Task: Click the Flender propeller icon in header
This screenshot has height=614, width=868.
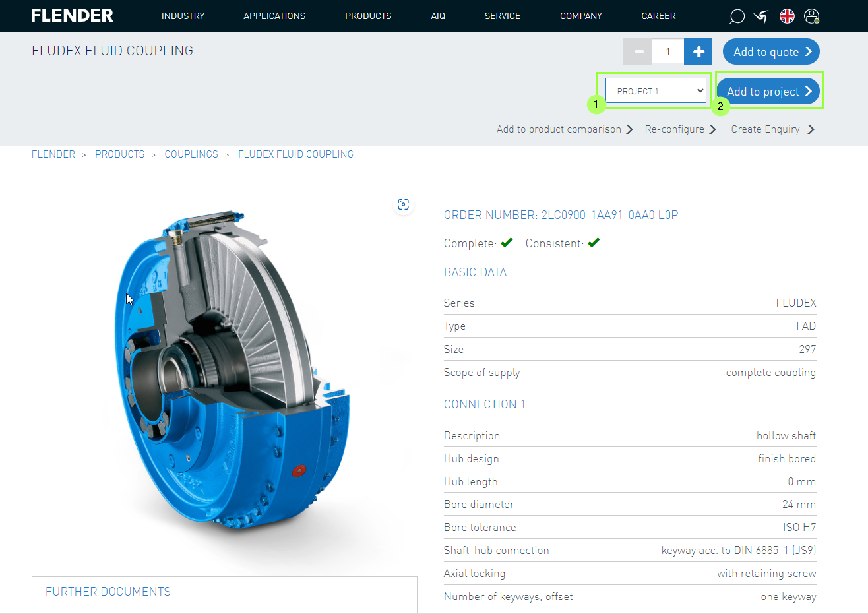Action: (761, 16)
